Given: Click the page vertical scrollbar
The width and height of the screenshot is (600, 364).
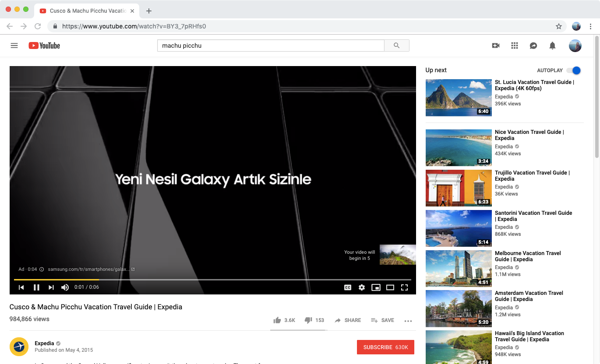Looking at the screenshot, I should point(597,96).
